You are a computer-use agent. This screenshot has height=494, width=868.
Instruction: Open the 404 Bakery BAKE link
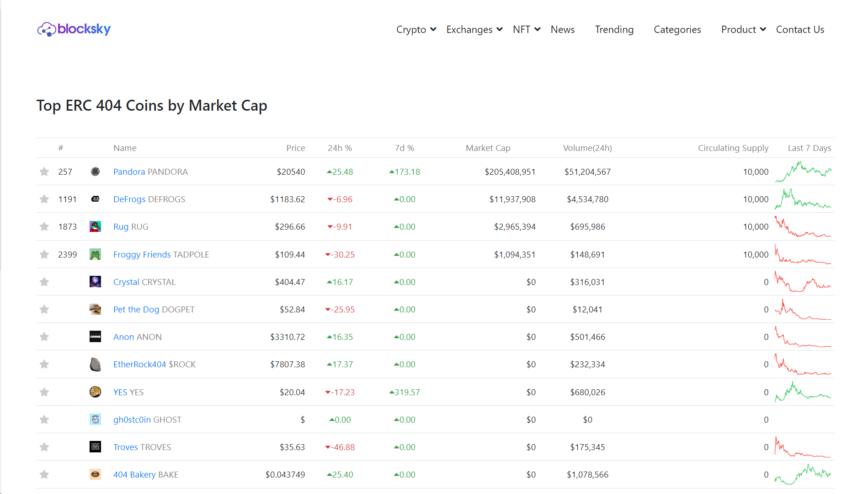146,474
